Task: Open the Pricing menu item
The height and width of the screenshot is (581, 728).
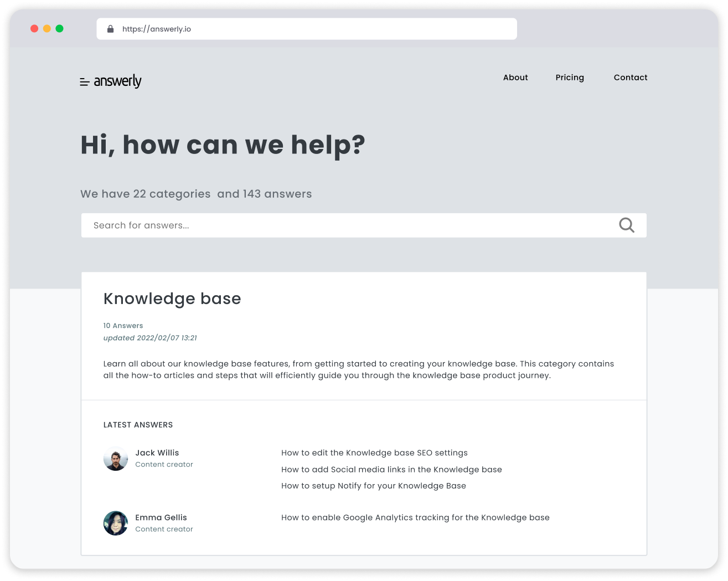Action: tap(570, 78)
